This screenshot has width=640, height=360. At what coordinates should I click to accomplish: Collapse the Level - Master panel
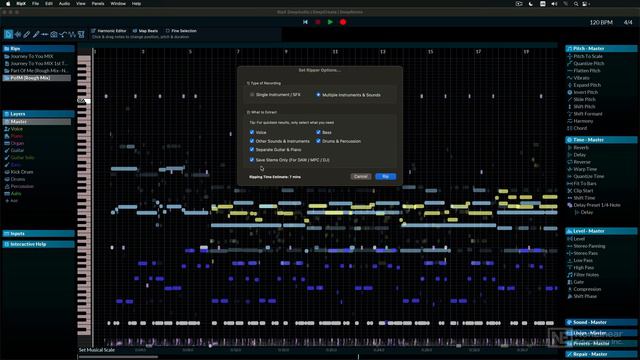coord(601,231)
